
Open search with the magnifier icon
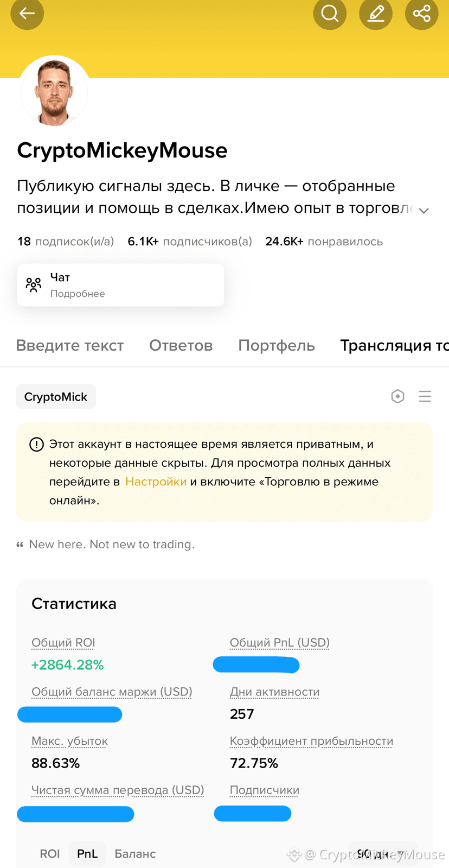330,13
